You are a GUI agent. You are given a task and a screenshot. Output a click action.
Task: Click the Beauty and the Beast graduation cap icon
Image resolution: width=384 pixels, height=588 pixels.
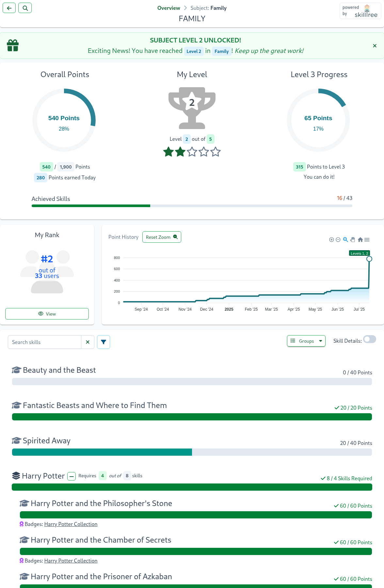click(17, 370)
